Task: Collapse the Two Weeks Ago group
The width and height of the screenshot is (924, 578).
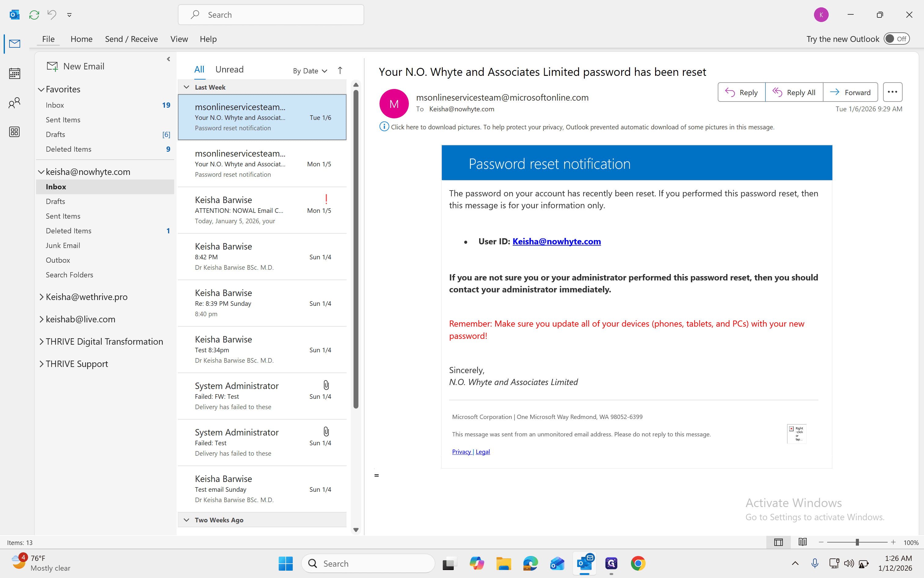Action: coord(186,520)
